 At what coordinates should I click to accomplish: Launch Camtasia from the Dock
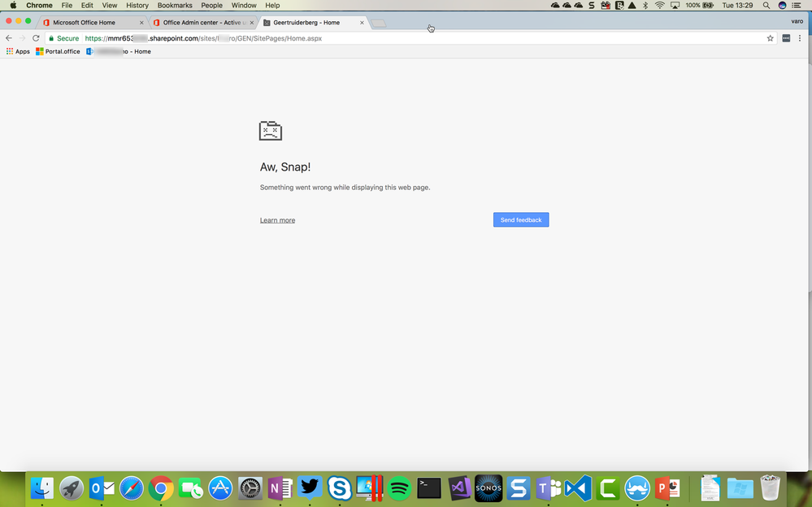click(x=607, y=488)
